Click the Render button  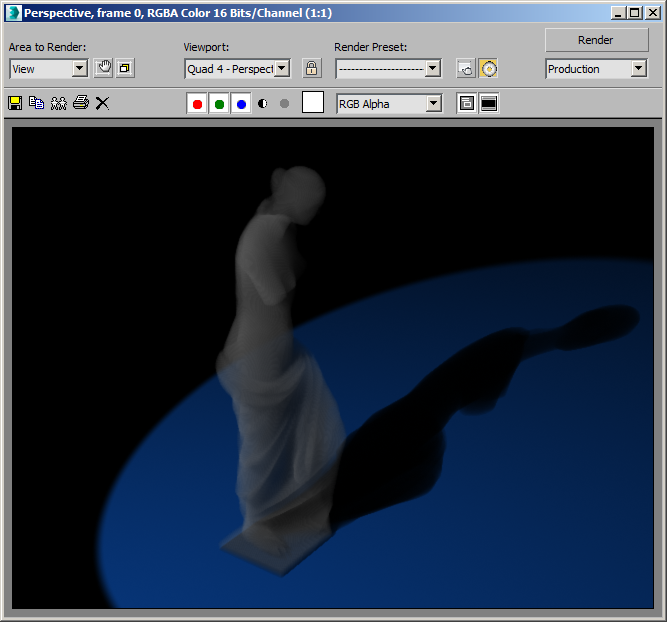(x=596, y=40)
